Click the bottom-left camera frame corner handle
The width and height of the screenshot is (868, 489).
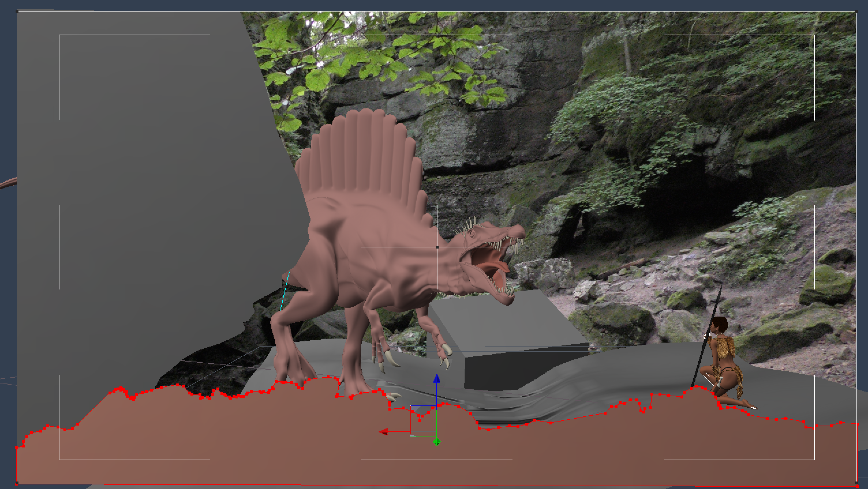[x=17, y=483]
